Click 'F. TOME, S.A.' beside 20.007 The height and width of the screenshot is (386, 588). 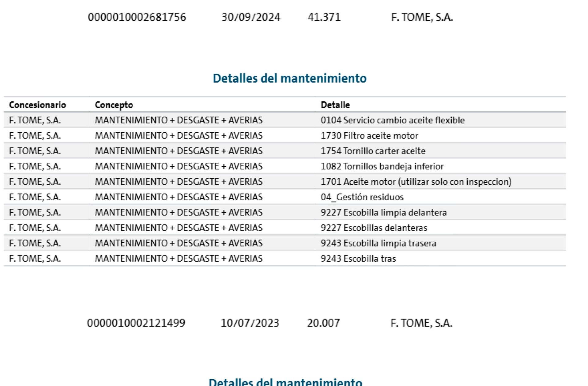(x=421, y=323)
